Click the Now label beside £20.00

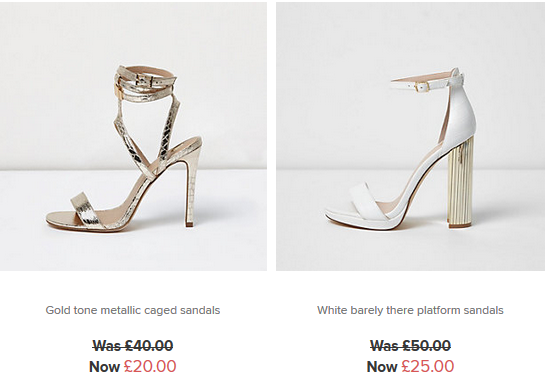pos(105,367)
